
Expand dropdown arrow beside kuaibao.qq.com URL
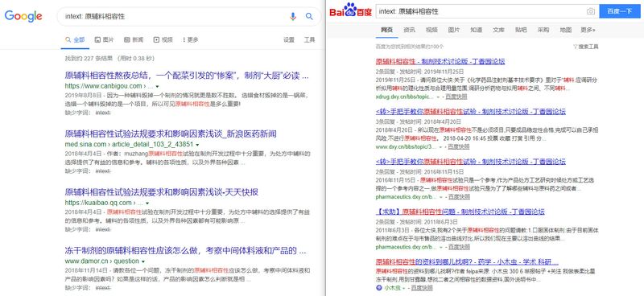(147, 203)
